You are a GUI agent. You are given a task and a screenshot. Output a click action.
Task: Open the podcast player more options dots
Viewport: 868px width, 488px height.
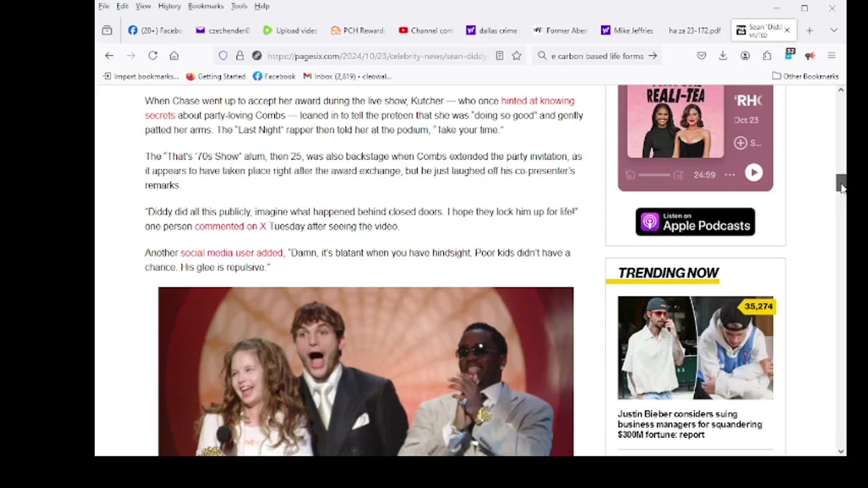point(730,175)
